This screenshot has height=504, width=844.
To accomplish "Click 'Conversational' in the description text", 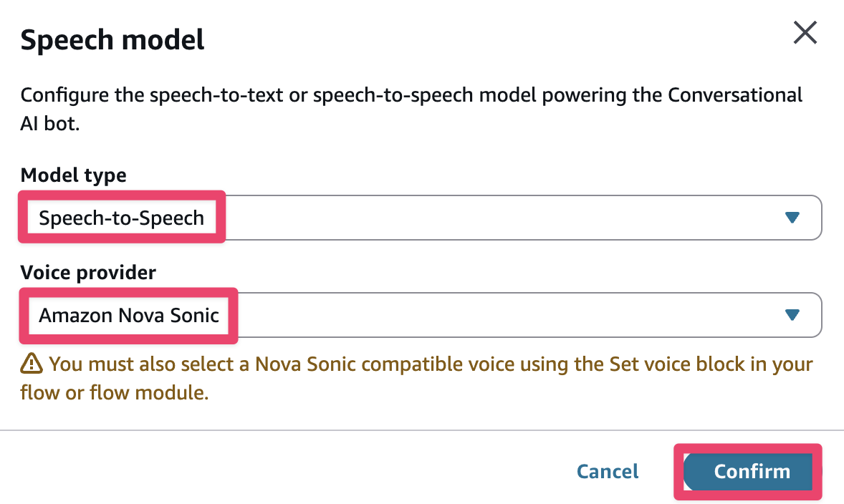I will pyautogui.click(x=735, y=95).
